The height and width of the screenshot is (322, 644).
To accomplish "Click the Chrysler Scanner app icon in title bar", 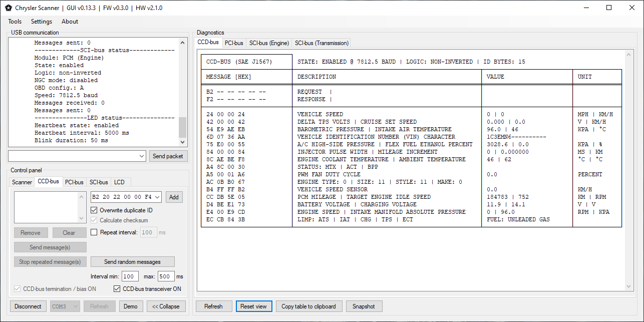I will coord(8,8).
